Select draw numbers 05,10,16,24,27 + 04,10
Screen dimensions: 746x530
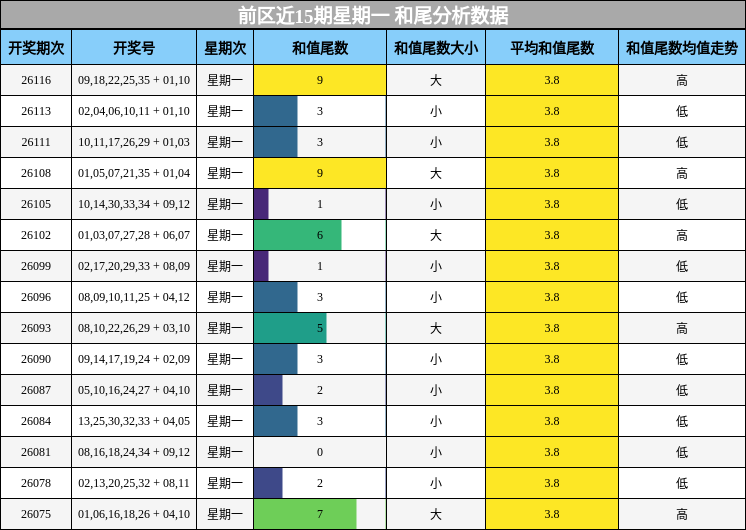[134, 390]
